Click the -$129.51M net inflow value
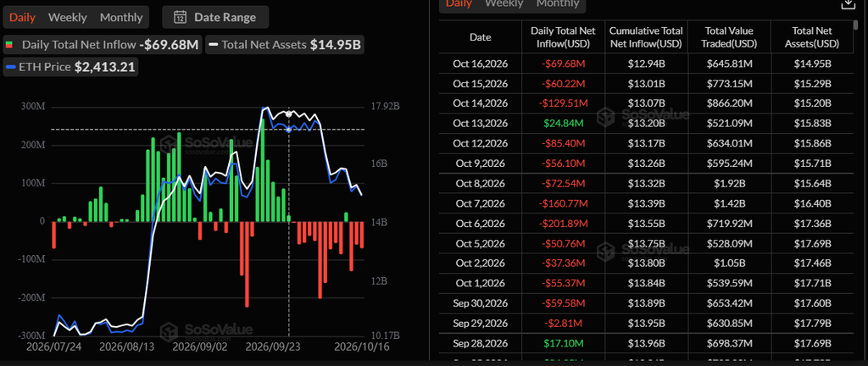The height and width of the screenshot is (366, 868). [x=564, y=103]
